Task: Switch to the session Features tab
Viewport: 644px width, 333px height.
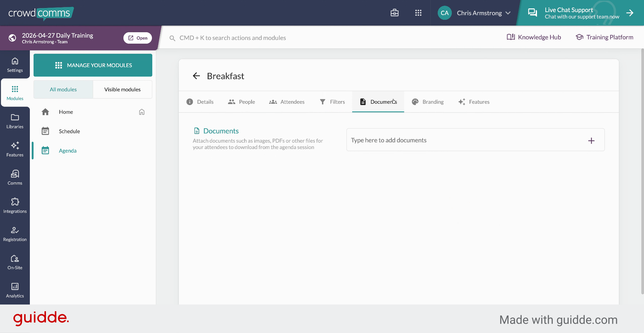Action: [474, 102]
